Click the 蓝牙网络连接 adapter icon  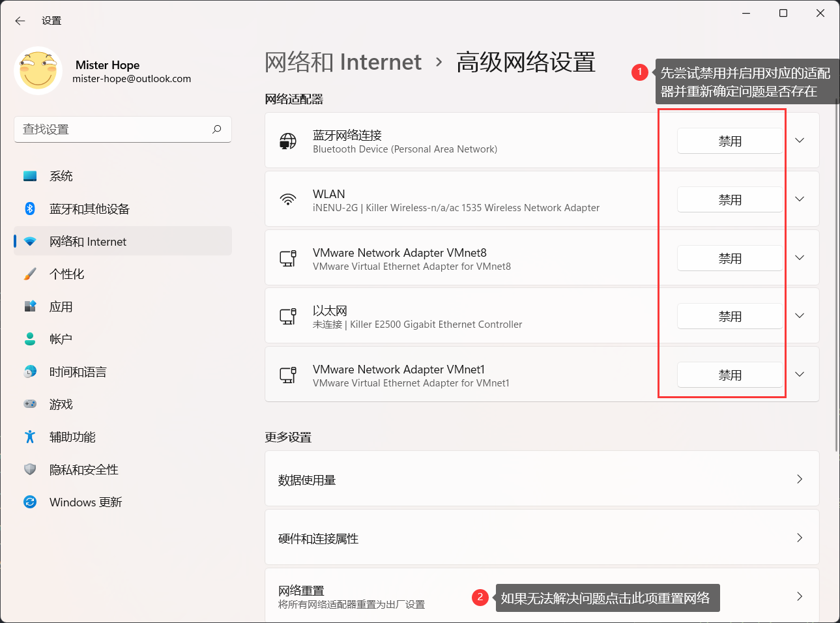pos(288,141)
